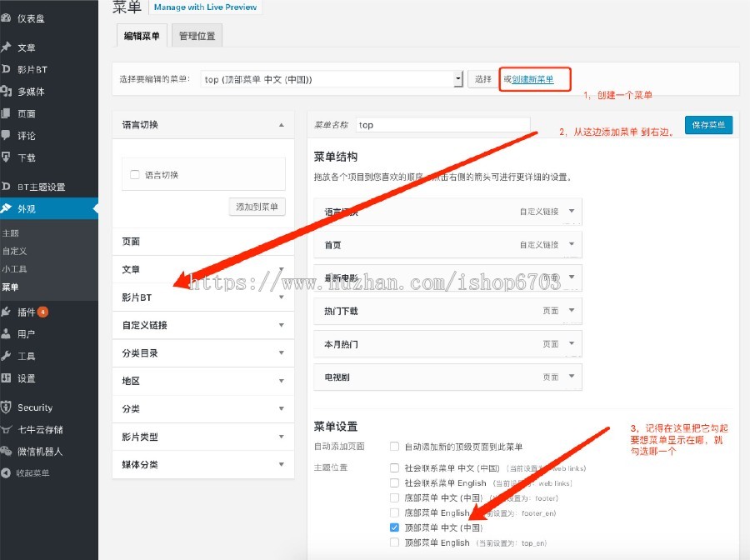Expand the 页面 accordion section
The width and height of the screenshot is (750, 560).
(x=202, y=242)
